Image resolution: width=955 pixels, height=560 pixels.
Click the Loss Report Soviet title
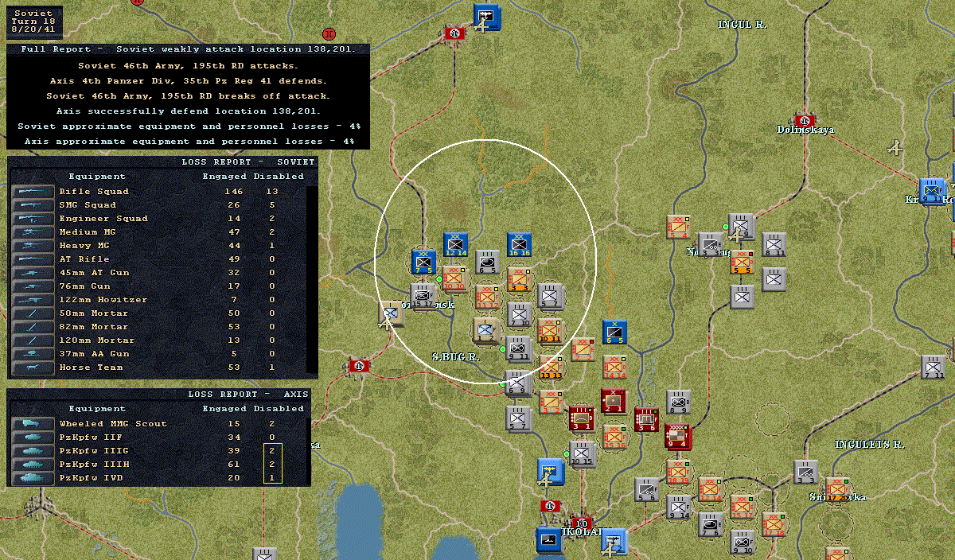click(249, 162)
